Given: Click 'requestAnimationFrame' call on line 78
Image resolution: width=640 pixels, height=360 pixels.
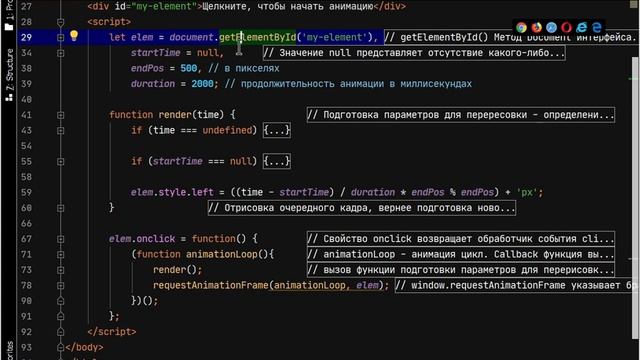Looking at the screenshot, I should (x=211, y=285).
